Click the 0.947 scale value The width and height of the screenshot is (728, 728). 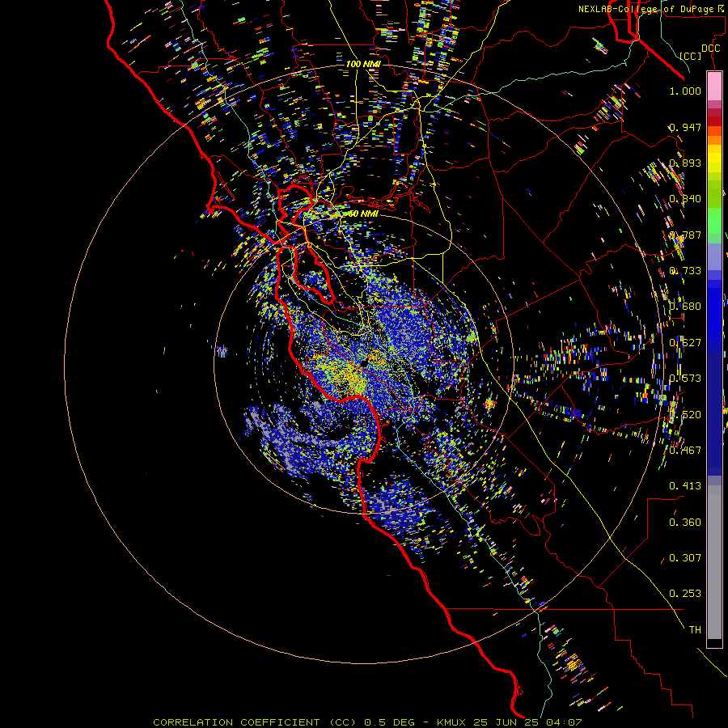[x=685, y=127]
